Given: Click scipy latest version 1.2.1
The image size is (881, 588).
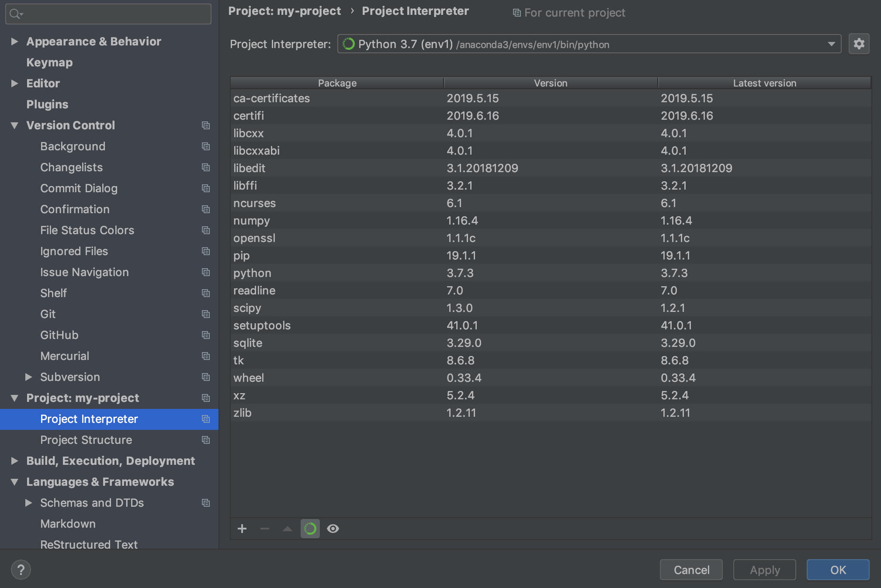Looking at the screenshot, I should pyautogui.click(x=673, y=308).
